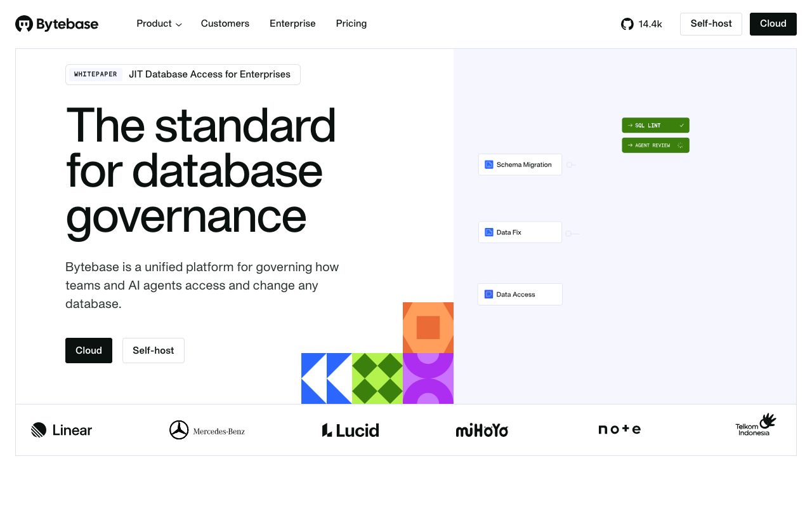Go to the Pricing page

tap(351, 23)
